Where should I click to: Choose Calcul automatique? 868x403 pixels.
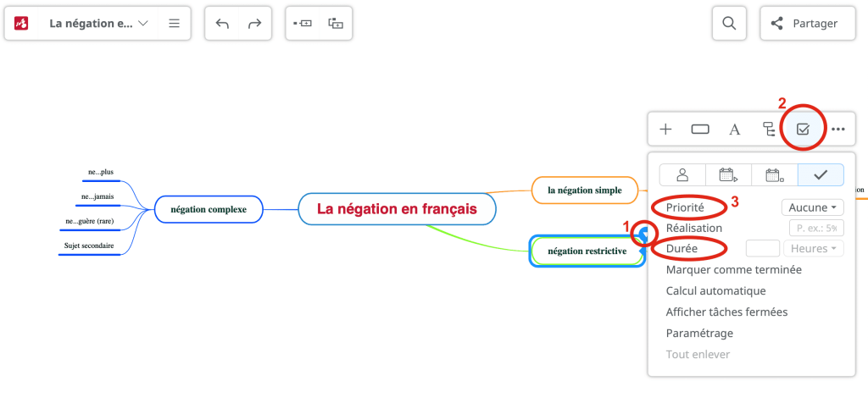coord(715,290)
